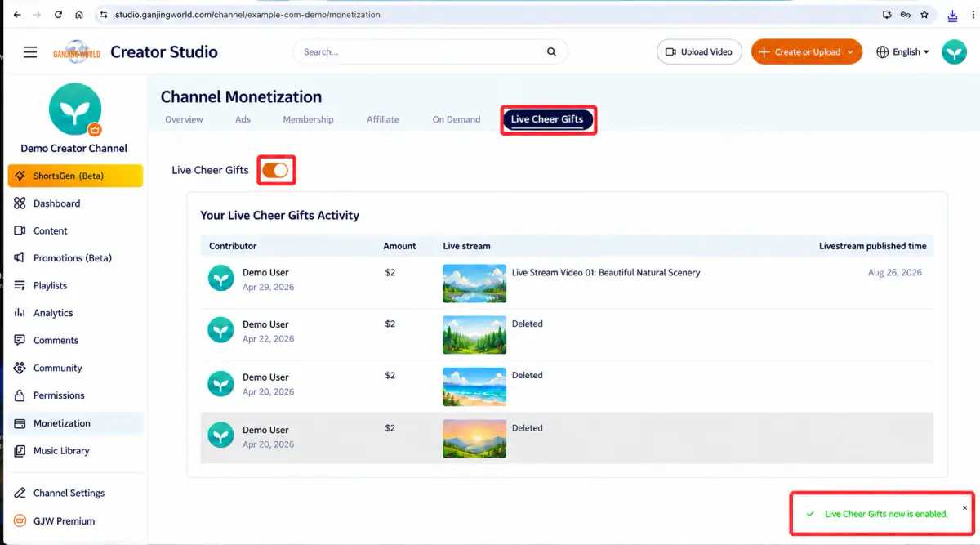Image resolution: width=980 pixels, height=545 pixels.
Task: Switch to the Affiliate tab
Action: pos(383,119)
